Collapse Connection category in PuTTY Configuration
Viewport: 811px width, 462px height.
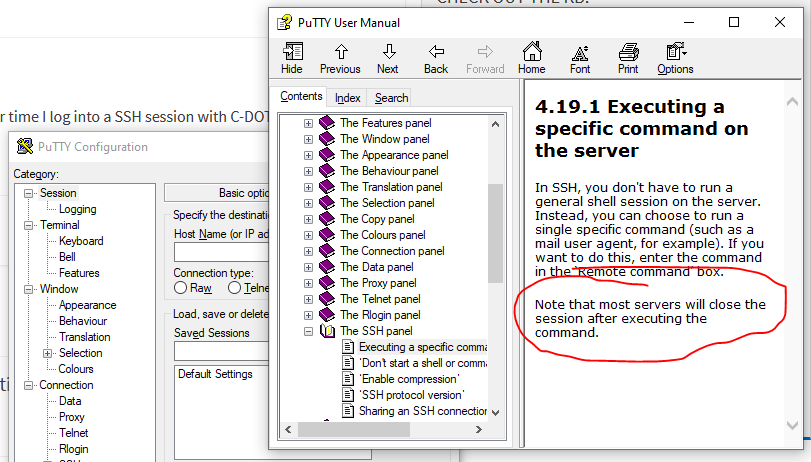coord(28,386)
